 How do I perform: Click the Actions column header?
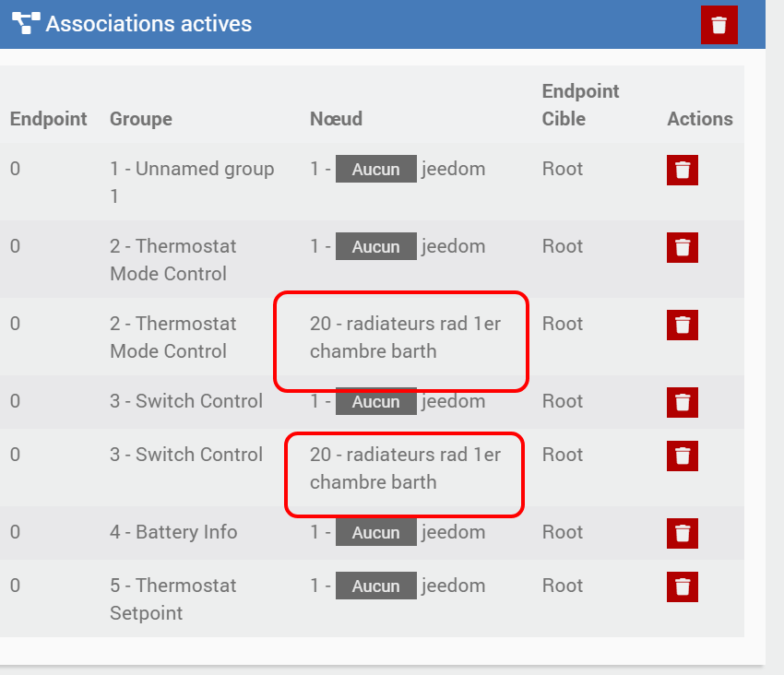tap(699, 119)
